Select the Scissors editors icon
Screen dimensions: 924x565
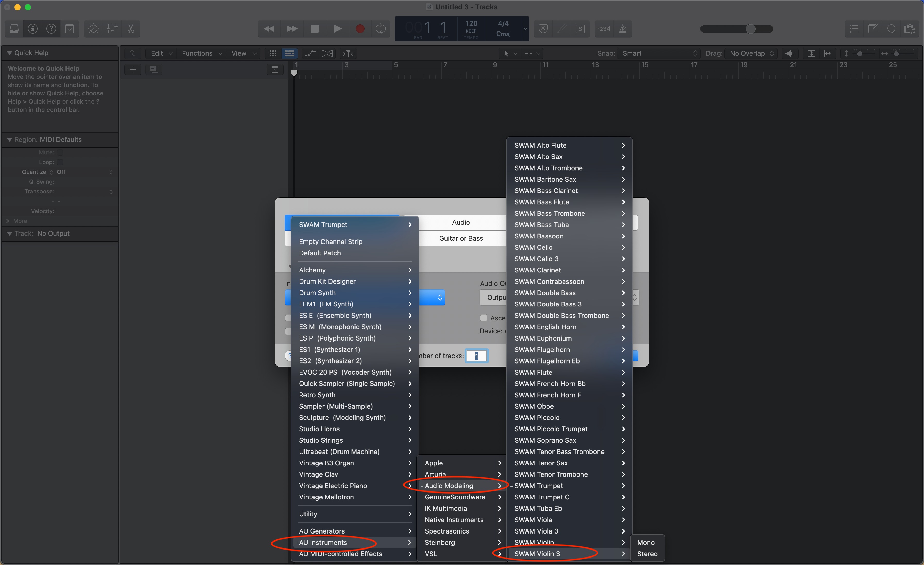coord(131,29)
